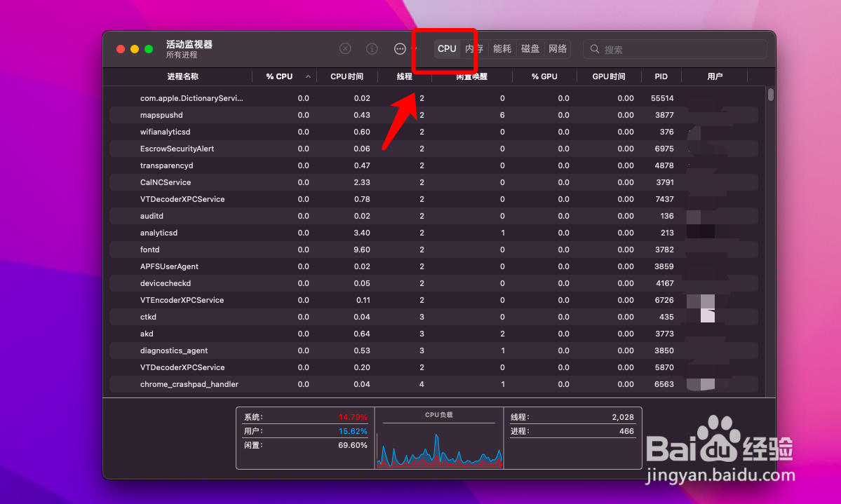Sort by % GPU column header
The image size is (841, 504).
tap(544, 76)
